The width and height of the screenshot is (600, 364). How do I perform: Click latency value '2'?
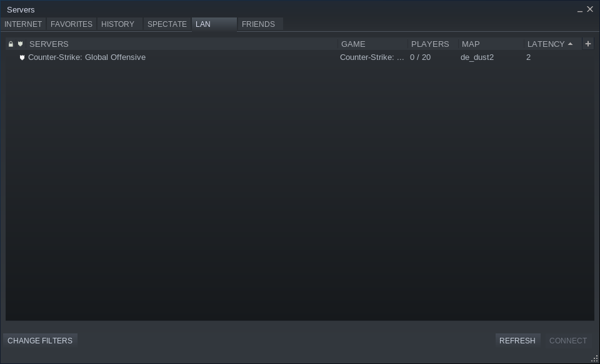tap(529, 57)
